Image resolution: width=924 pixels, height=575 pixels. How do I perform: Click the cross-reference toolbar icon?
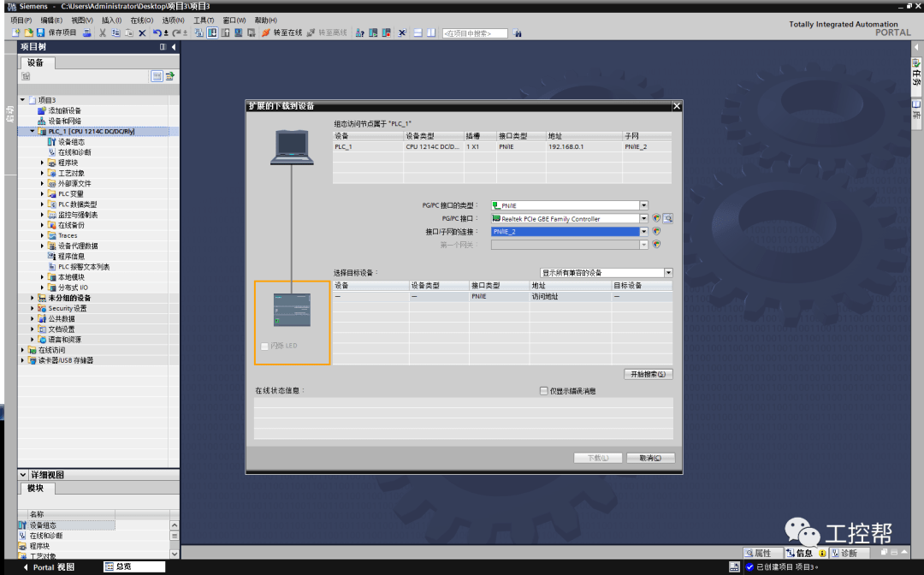(x=402, y=33)
